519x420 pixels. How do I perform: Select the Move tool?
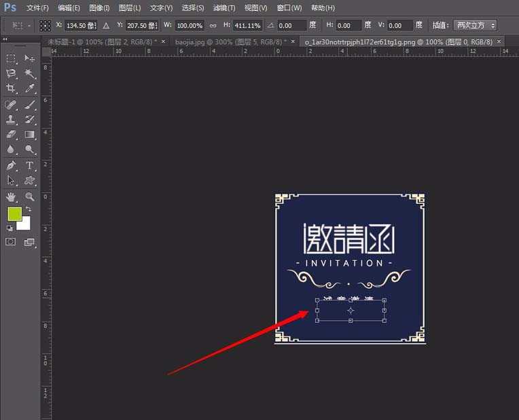pyautogui.click(x=30, y=59)
